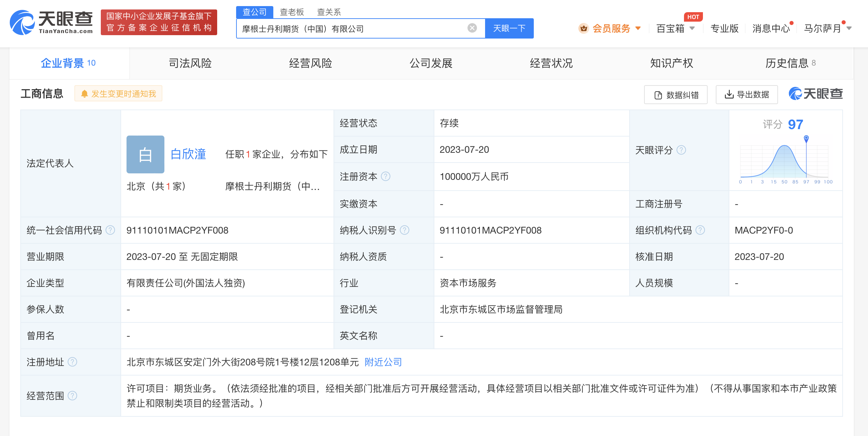
Task: Open legal representative 白欣潼 profile link
Action: click(188, 154)
